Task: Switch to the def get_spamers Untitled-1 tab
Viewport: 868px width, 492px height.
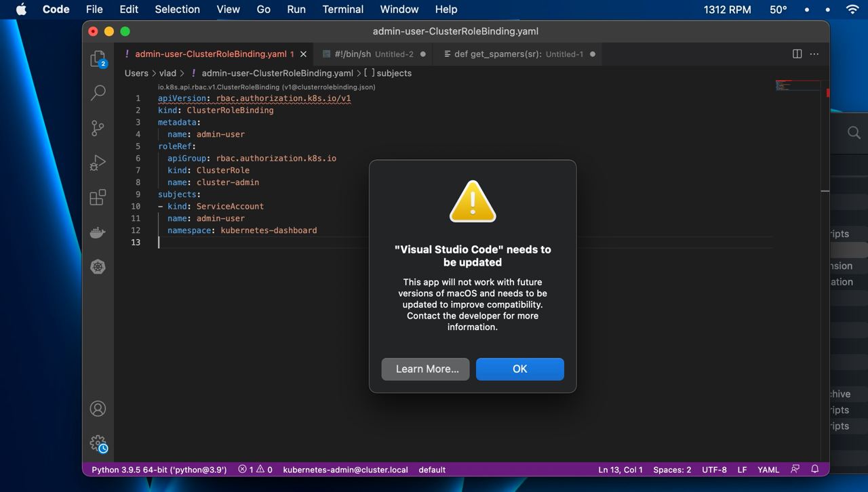Action: (x=519, y=54)
